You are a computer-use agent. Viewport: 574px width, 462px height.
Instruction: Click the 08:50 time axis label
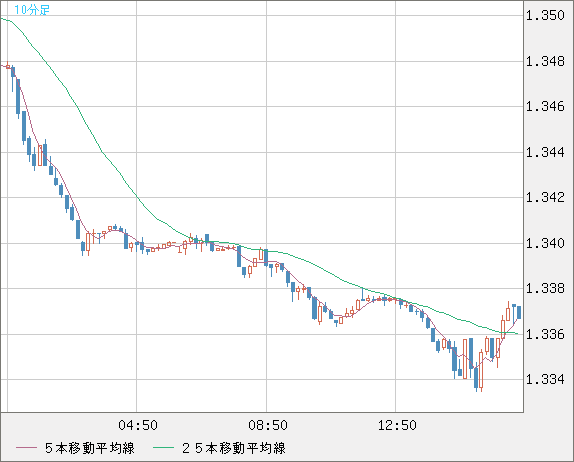tap(268, 425)
